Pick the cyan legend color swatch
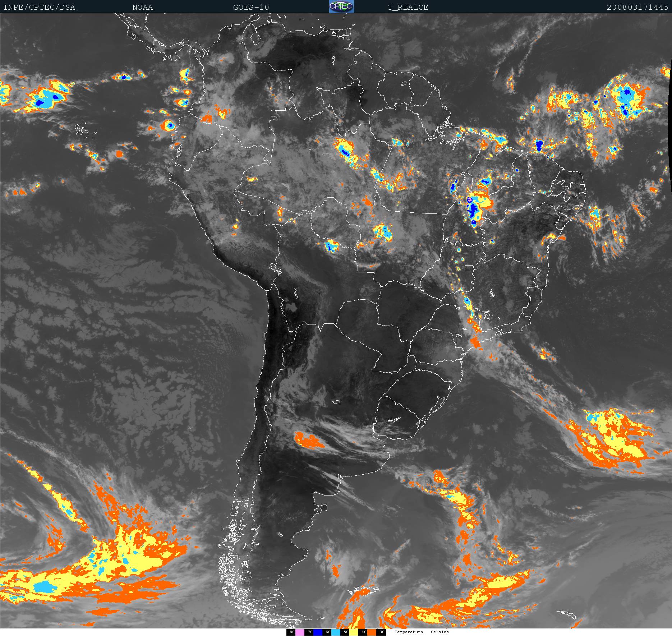The image size is (672, 636). (336, 632)
